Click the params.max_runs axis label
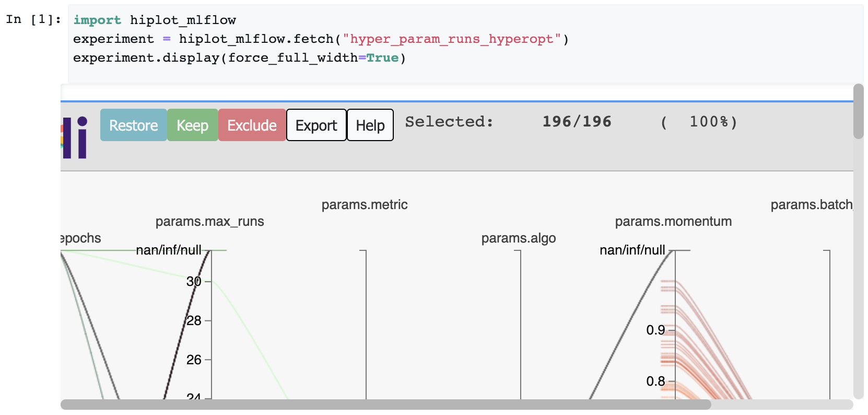Viewport: 868px width, 415px height. [x=209, y=222]
